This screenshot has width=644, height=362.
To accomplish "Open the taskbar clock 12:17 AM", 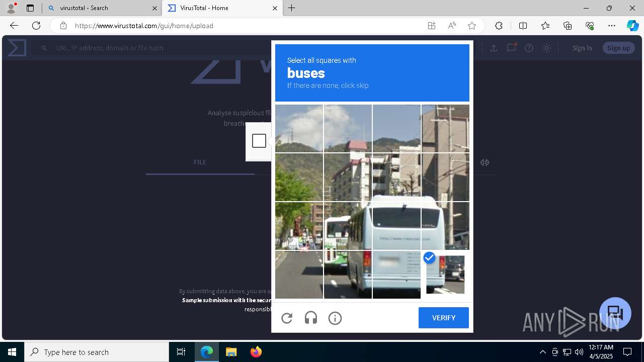I will [x=601, y=352].
